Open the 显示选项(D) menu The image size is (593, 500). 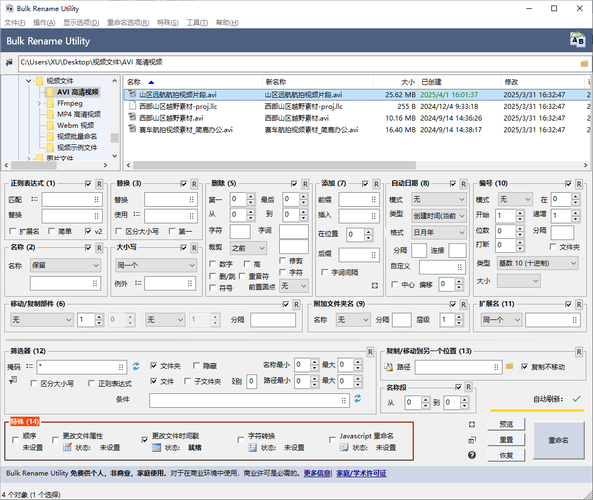(x=81, y=23)
